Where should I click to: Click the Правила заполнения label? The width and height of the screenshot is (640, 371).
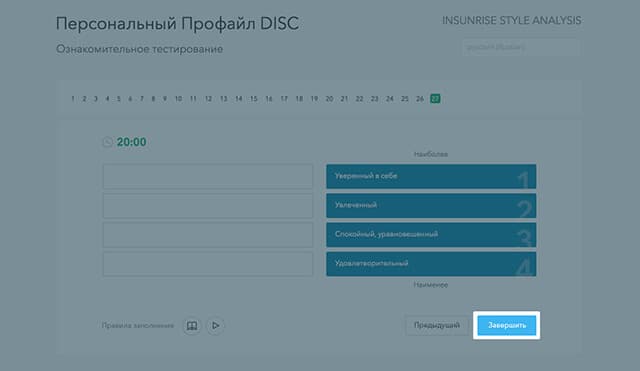click(x=138, y=326)
